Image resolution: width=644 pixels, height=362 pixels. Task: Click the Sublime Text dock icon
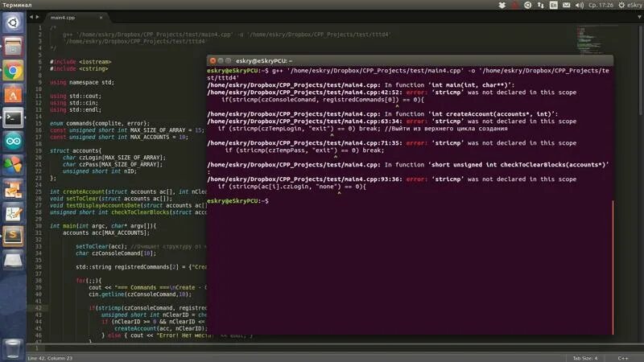click(13, 237)
